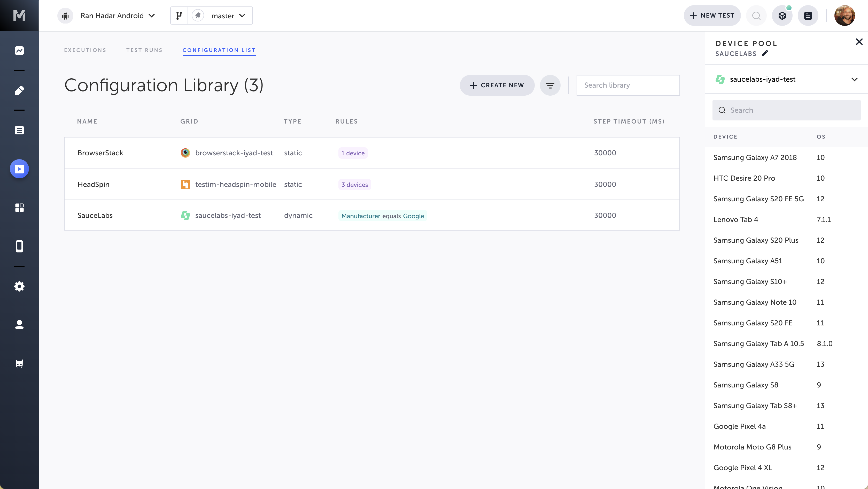The height and width of the screenshot is (489, 868).
Task: Click the Search library input field
Action: coord(628,85)
